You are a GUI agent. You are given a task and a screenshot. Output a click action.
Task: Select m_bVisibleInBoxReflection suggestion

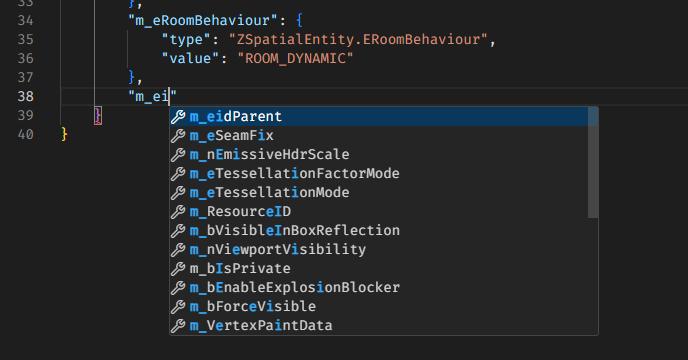click(380, 230)
